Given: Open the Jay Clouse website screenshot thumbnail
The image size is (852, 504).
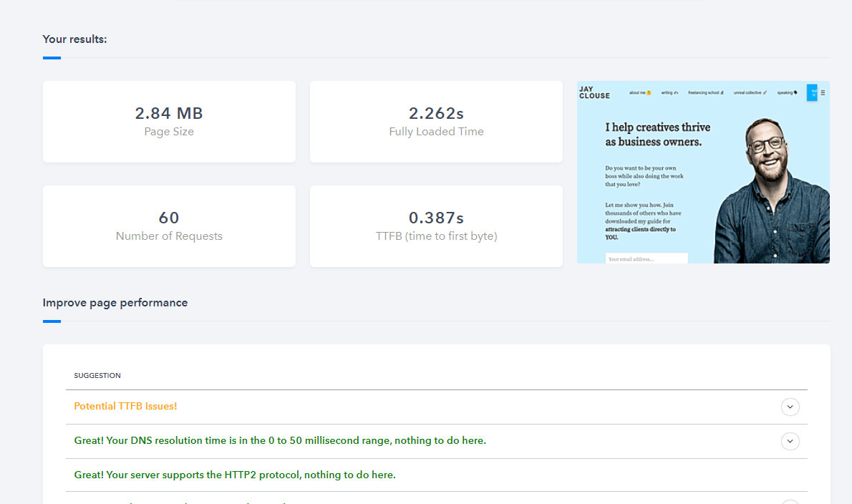Looking at the screenshot, I should pyautogui.click(x=703, y=172).
